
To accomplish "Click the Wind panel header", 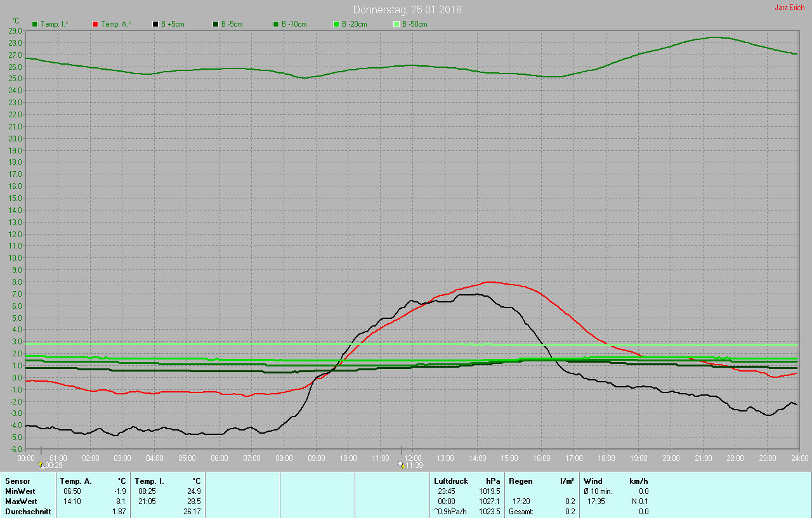I will 593,481.
